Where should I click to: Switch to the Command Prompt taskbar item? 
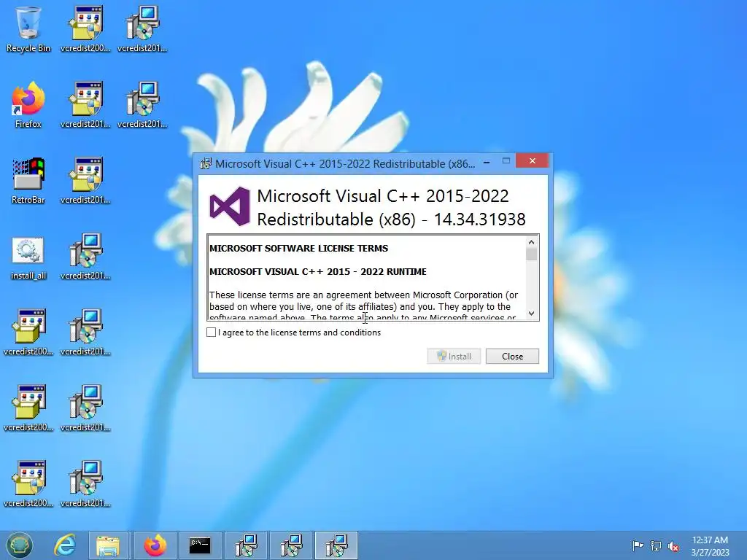(x=200, y=545)
